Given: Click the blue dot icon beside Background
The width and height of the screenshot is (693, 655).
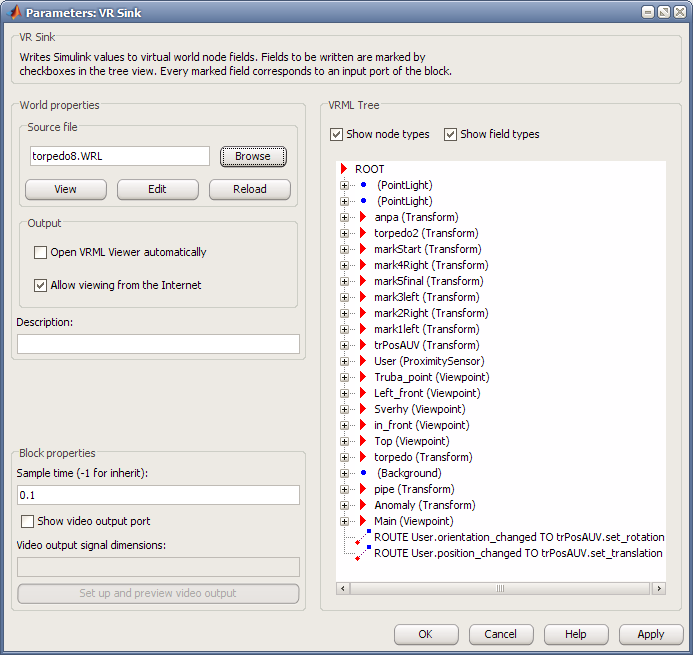Looking at the screenshot, I should click(363, 472).
